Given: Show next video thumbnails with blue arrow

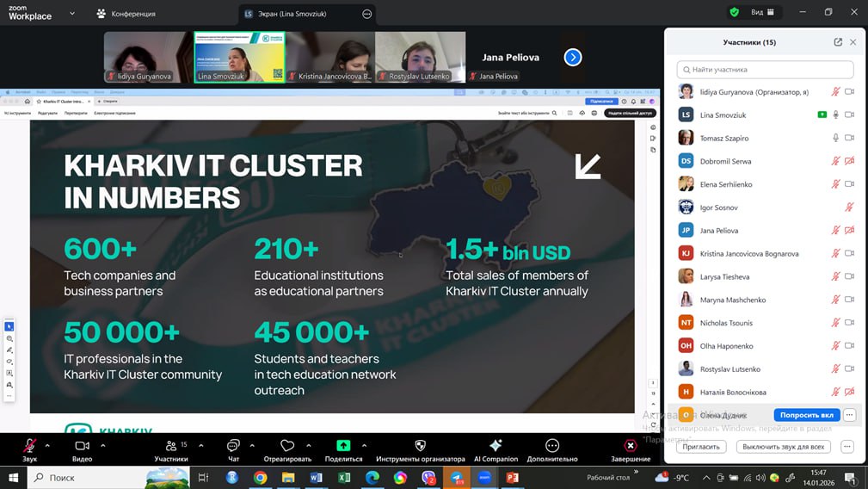Looking at the screenshot, I should [573, 58].
